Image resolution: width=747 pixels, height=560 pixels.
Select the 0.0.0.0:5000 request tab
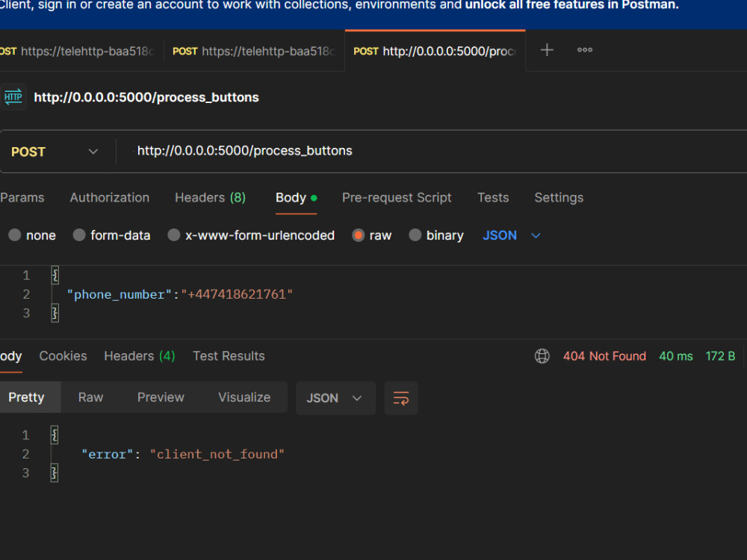pos(435,51)
